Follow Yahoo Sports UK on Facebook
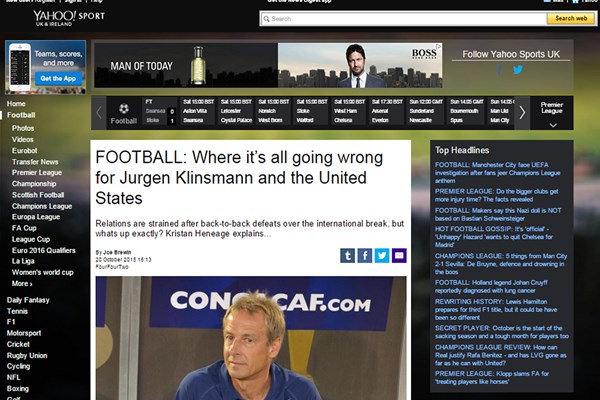This screenshot has width=600, height=400. coord(499,70)
